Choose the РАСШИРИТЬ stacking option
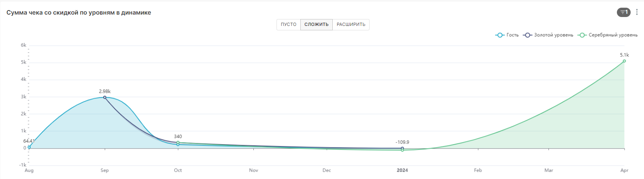This screenshot has height=179, width=644. (x=351, y=25)
